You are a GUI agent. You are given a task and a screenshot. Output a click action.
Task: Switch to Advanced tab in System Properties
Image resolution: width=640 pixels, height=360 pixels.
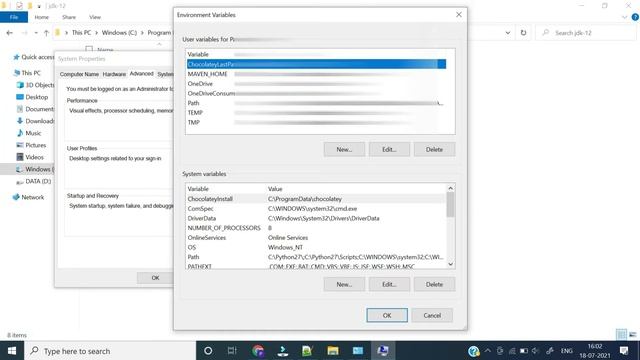click(x=142, y=73)
